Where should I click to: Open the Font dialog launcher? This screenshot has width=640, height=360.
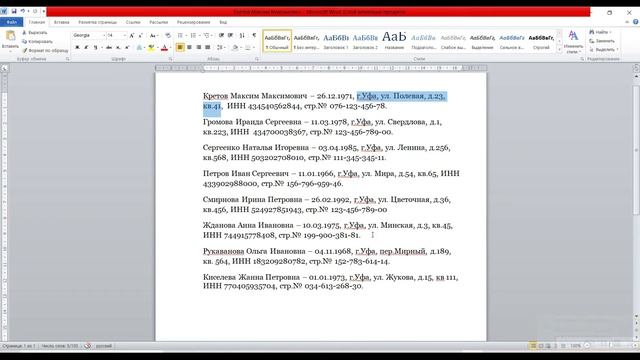click(171, 59)
